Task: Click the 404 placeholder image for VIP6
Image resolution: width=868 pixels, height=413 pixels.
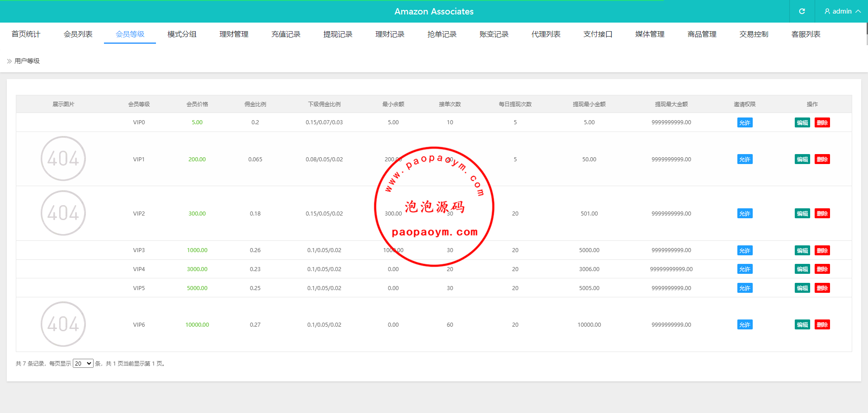Action: coord(63,324)
